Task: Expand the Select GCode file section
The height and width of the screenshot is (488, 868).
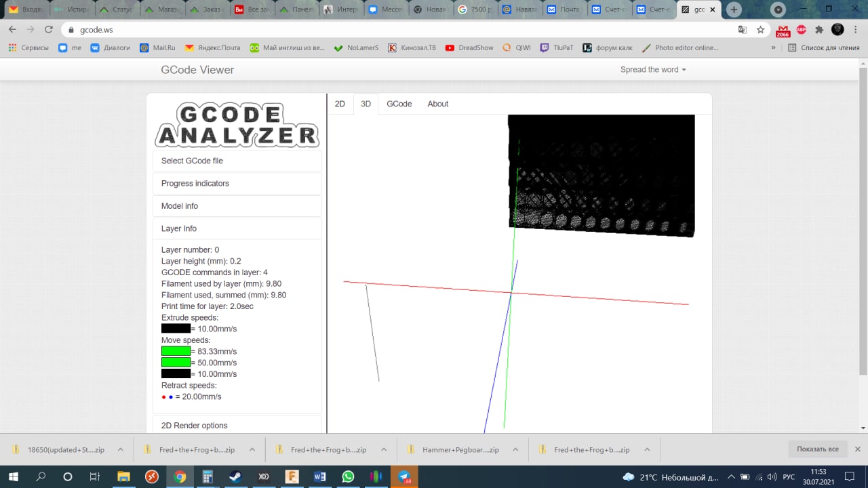Action: pos(237,161)
